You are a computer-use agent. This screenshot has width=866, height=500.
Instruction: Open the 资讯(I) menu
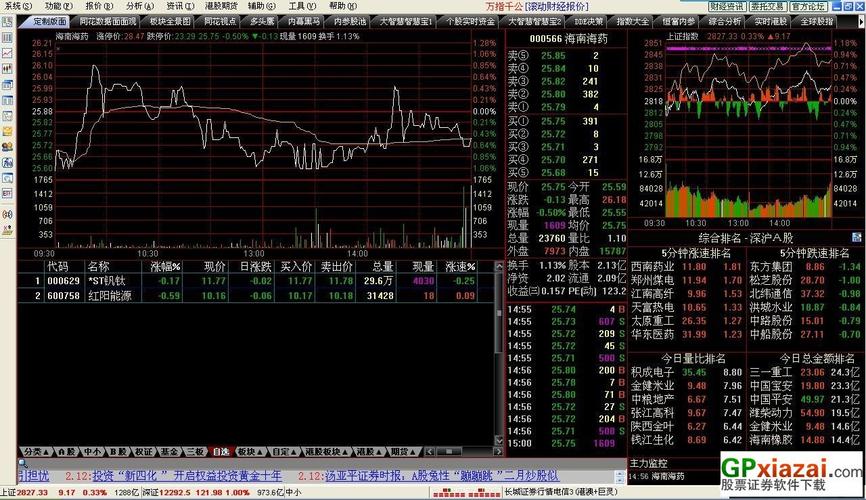(x=180, y=6)
